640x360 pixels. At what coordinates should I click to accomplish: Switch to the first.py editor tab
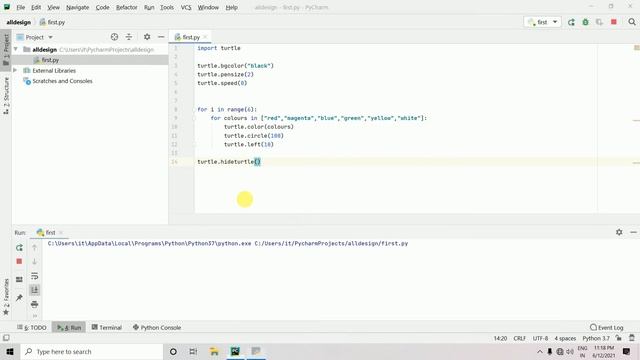click(191, 37)
